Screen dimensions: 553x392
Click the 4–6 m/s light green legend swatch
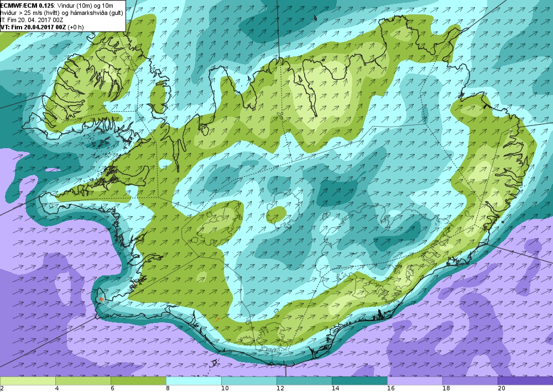pyautogui.click(x=83, y=381)
